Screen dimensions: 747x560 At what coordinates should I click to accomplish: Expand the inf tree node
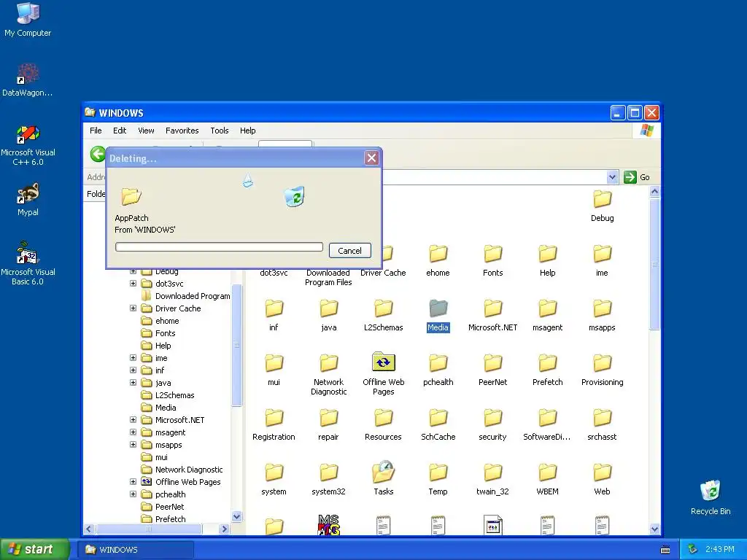pos(133,370)
